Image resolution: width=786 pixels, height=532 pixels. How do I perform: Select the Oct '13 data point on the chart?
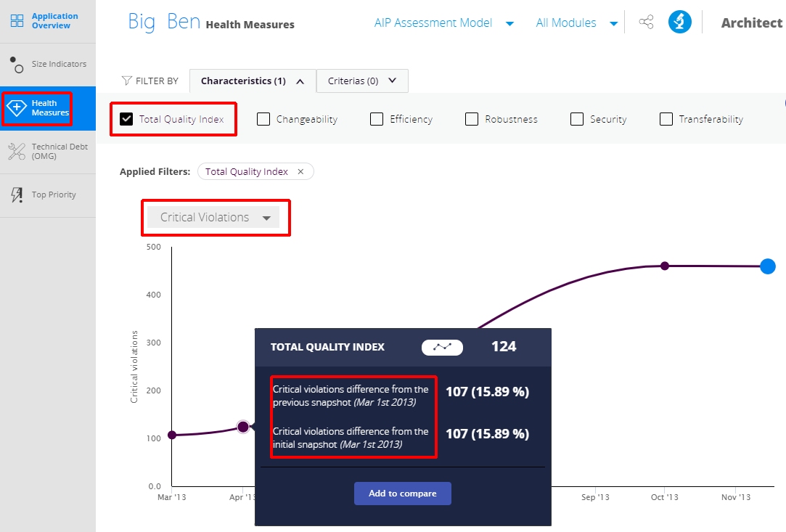[x=665, y=266]
